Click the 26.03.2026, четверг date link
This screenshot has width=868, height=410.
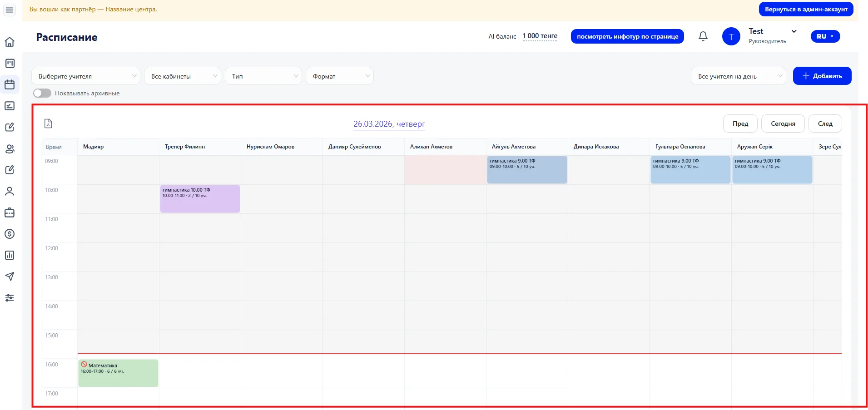point(389,124)
